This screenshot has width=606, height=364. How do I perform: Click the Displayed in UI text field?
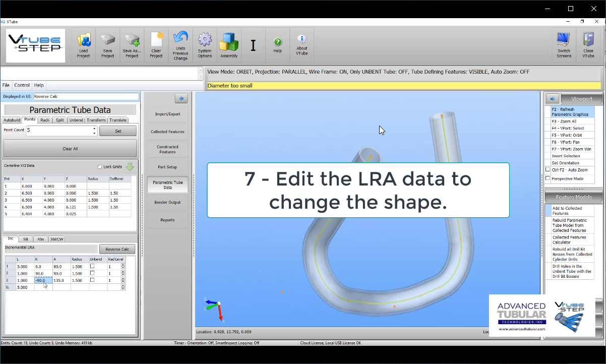(x=86, y=96)
